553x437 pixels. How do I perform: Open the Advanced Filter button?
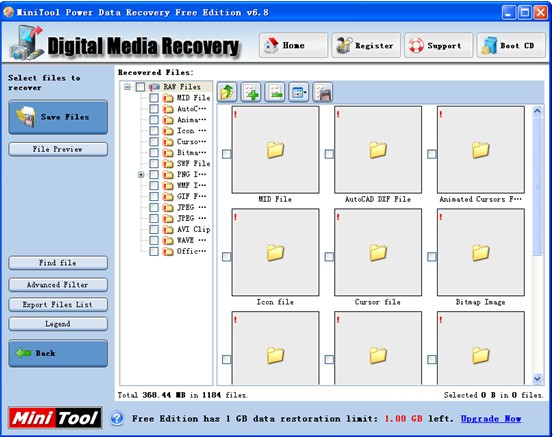[x=58, y=285]
